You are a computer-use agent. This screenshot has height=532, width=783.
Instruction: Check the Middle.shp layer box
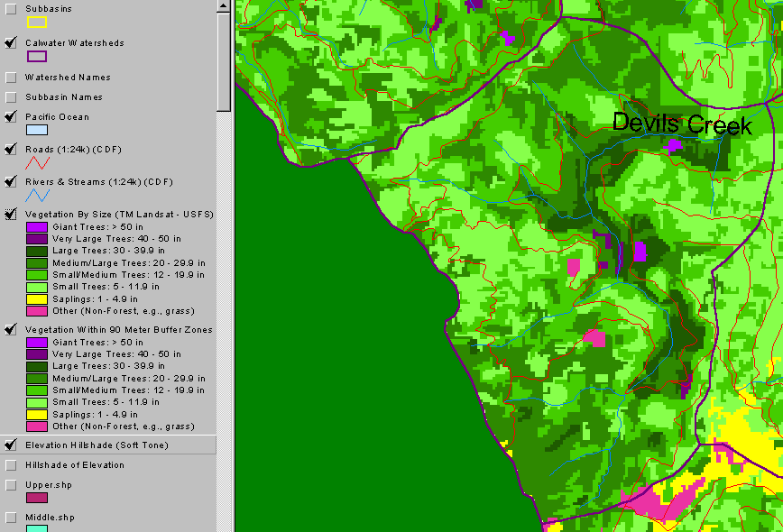pyautogui.click(x=11, y=518)
